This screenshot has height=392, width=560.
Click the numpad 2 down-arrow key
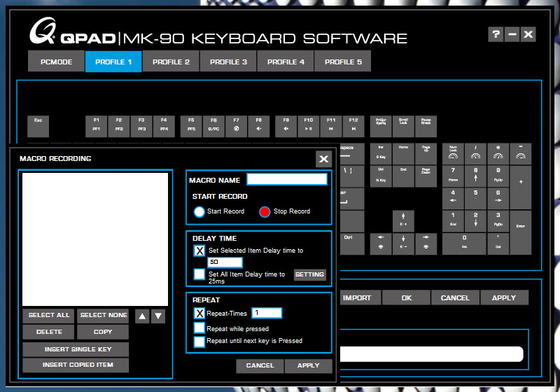pos(475,221)
